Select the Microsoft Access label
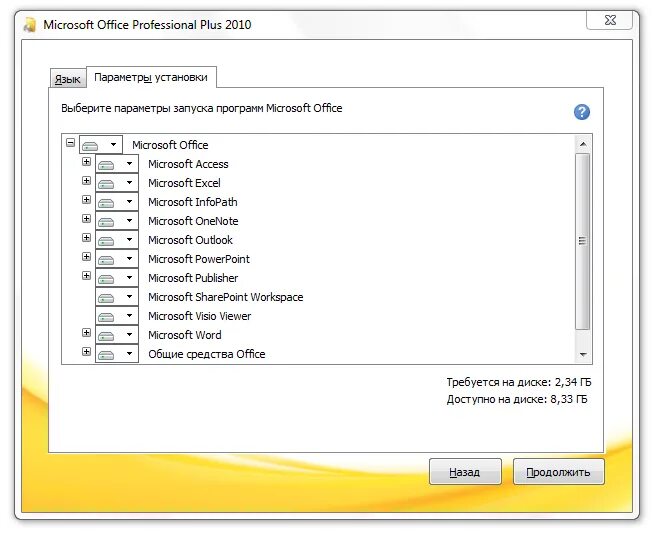Screen dimensions: 655x534 [188, 164]
